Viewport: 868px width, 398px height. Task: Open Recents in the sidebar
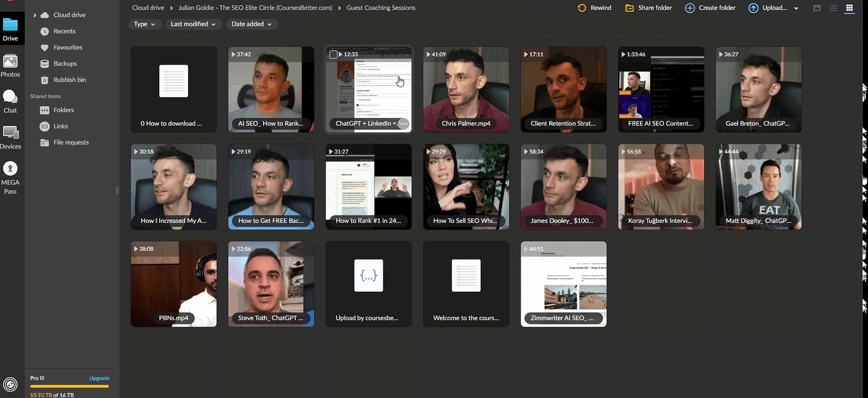click(58, 32)
